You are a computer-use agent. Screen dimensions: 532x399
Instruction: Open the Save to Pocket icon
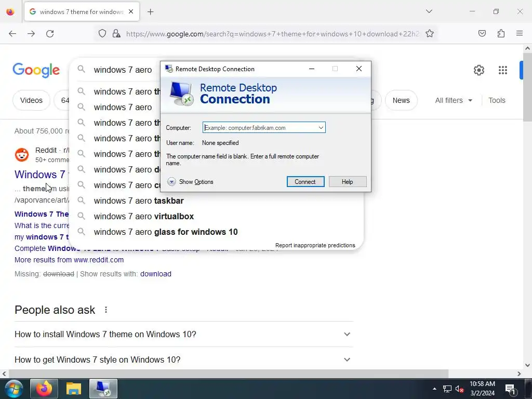click(x=482, y=33)
